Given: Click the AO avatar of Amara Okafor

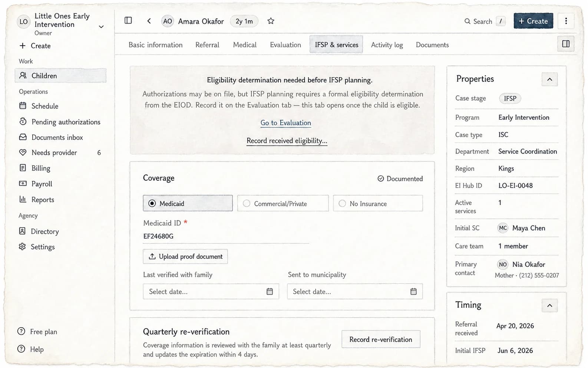Looking at the screenshot, I should tap(168, 21).
